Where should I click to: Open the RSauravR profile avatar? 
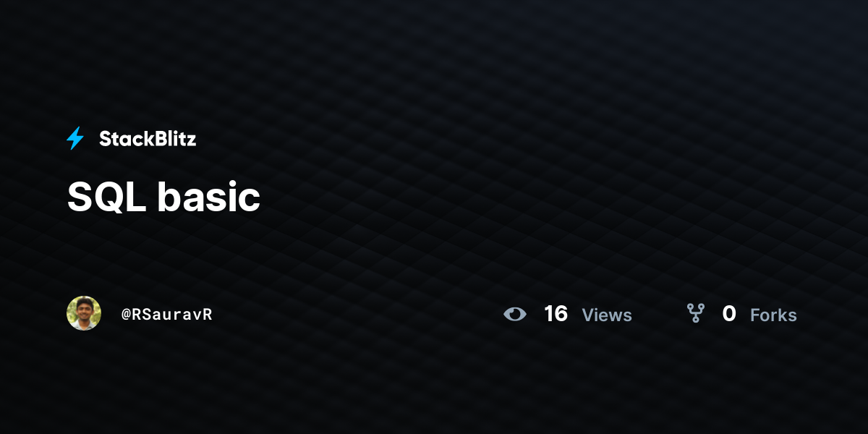84,313
